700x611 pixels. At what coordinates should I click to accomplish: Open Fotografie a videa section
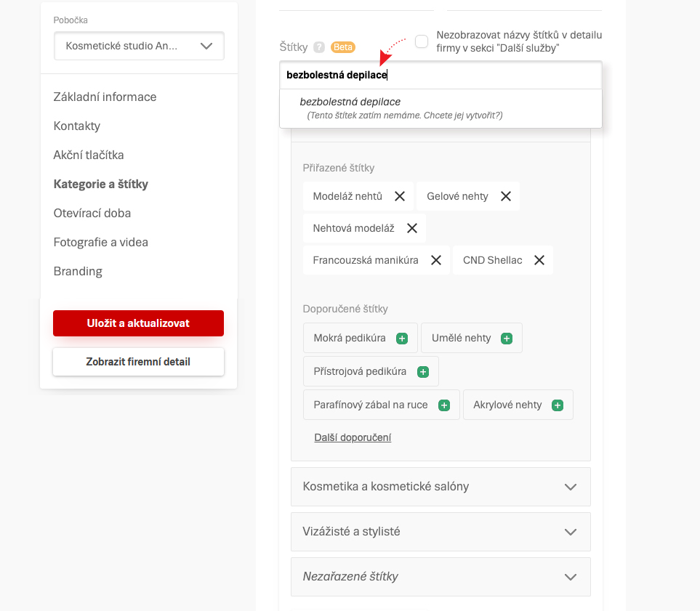click(101, 242)
